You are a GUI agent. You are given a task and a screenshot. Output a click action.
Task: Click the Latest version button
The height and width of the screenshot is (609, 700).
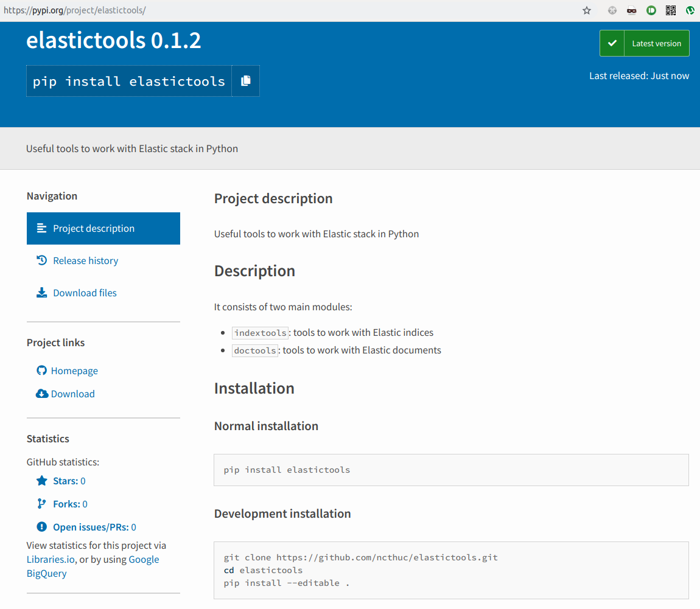pyautogui.click(x=644, y=43)
